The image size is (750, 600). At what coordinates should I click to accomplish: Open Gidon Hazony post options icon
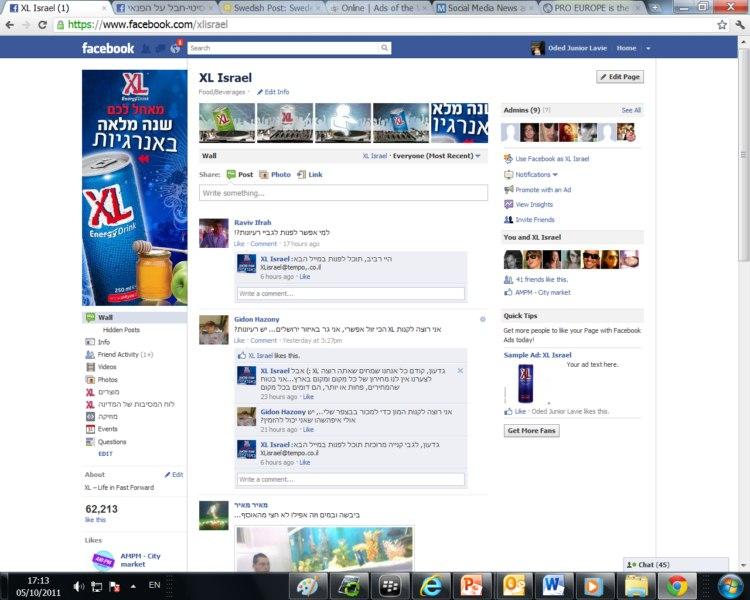click(483, 319)
